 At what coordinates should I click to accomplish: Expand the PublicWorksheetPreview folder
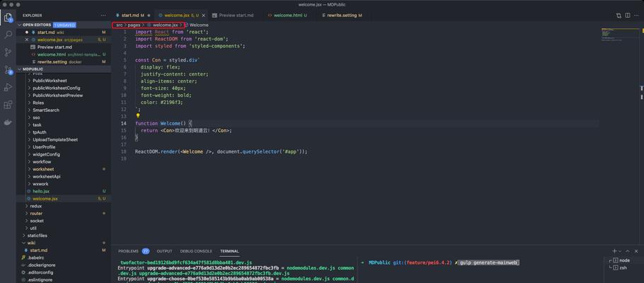[57, 96]
